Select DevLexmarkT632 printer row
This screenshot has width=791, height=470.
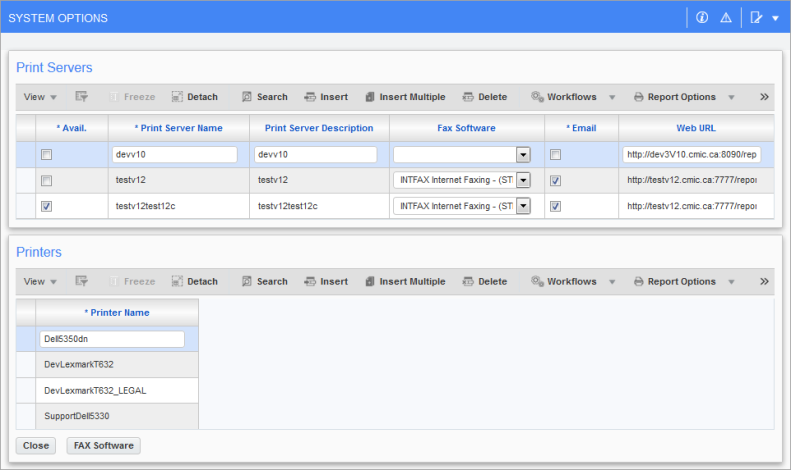click(107, 365)
